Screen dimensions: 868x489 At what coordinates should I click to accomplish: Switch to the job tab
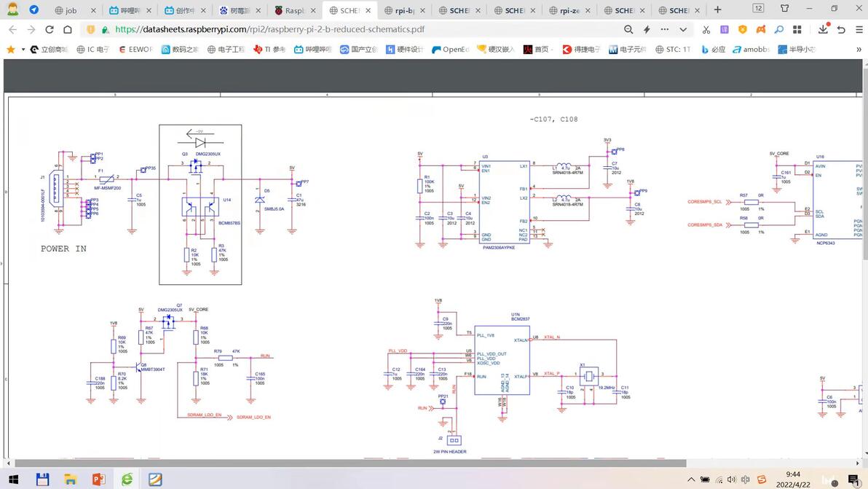71,10
